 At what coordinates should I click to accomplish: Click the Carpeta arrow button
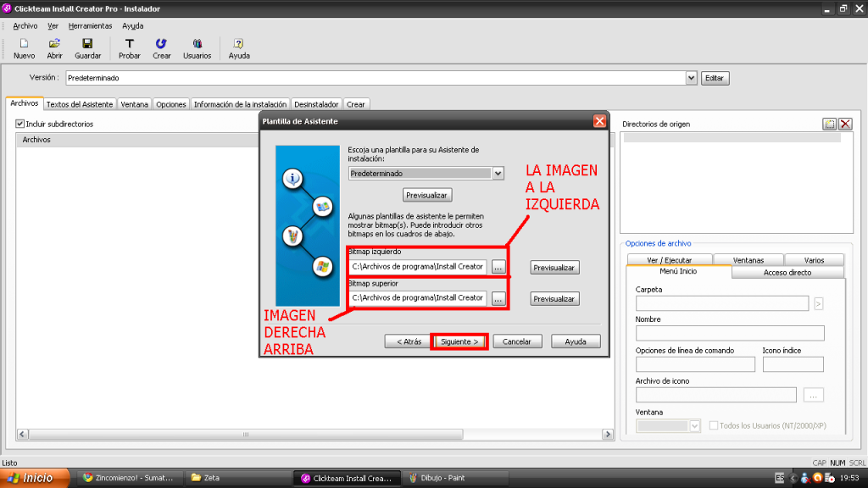[818, 303]
